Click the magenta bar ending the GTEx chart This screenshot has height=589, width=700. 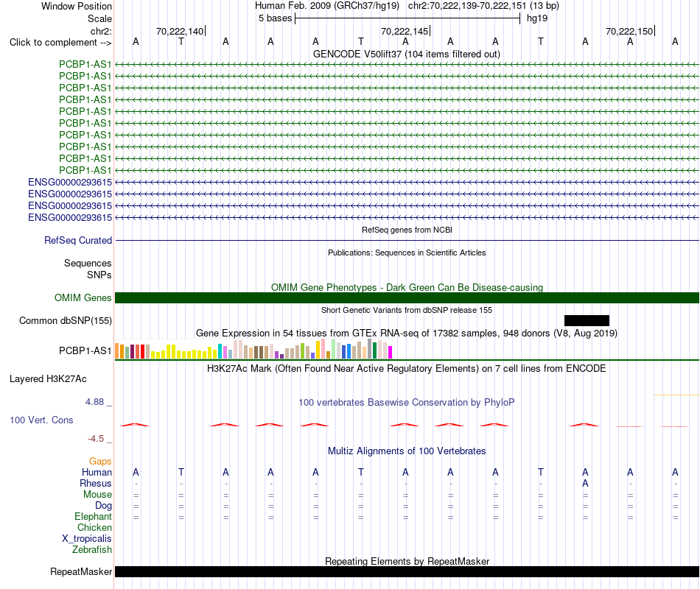(391, 352)
